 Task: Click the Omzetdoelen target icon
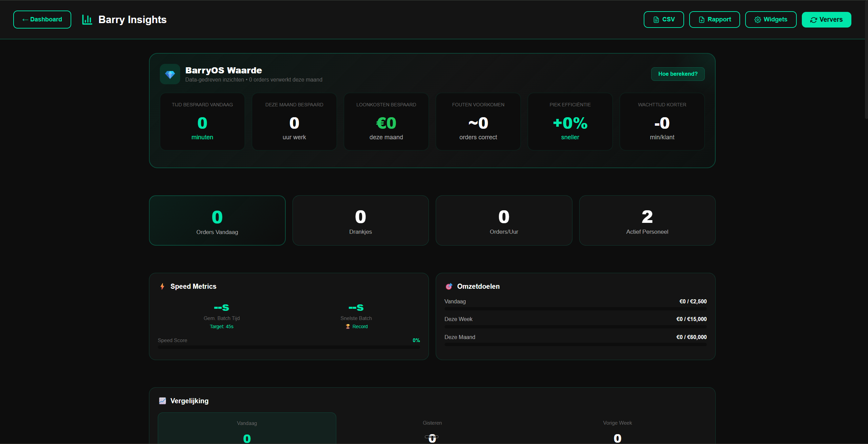click(x=449, y=286)
